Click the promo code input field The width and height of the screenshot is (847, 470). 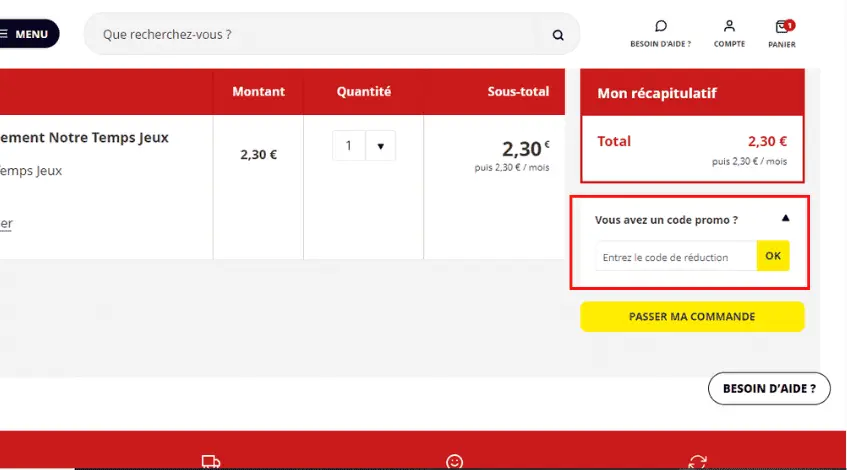[676, 257]
